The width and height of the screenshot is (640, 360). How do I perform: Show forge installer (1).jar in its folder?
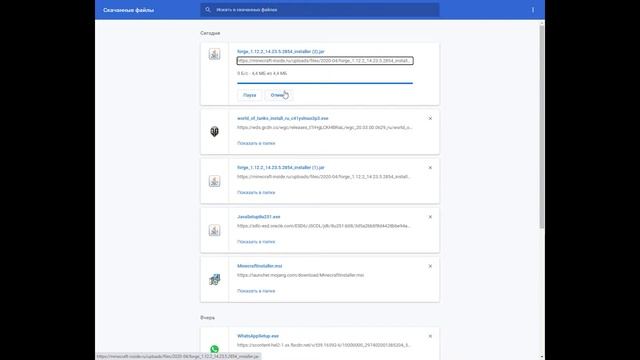[256, 192]
